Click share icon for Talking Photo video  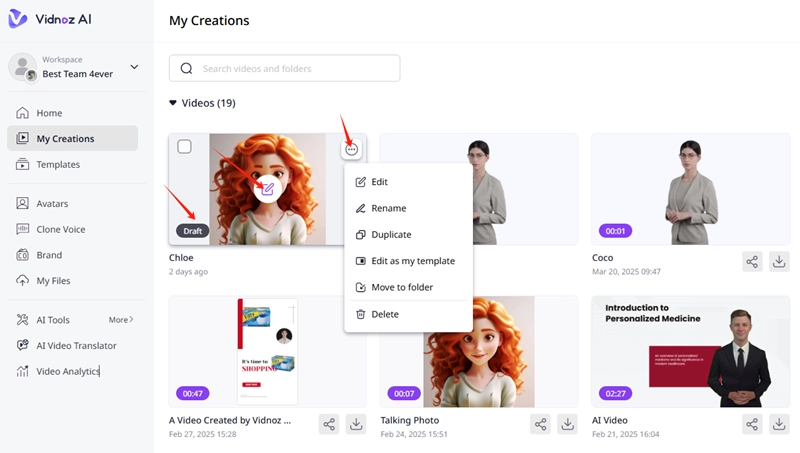(541, 424)
